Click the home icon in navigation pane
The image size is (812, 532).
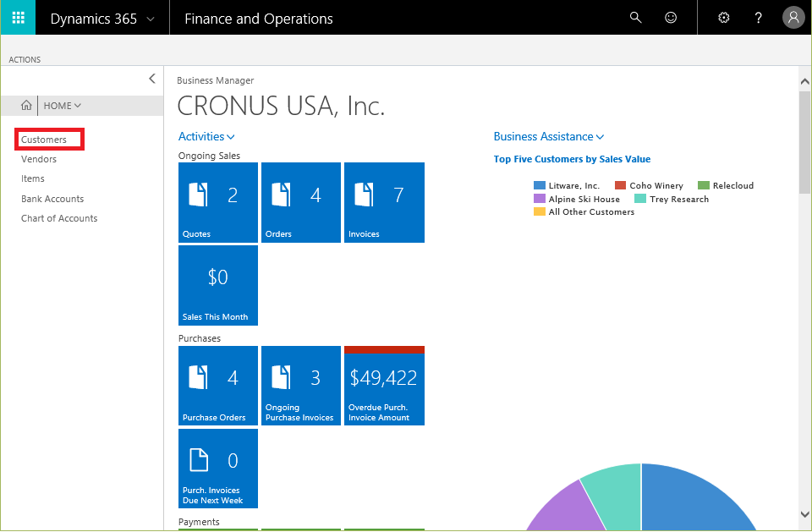26,106
